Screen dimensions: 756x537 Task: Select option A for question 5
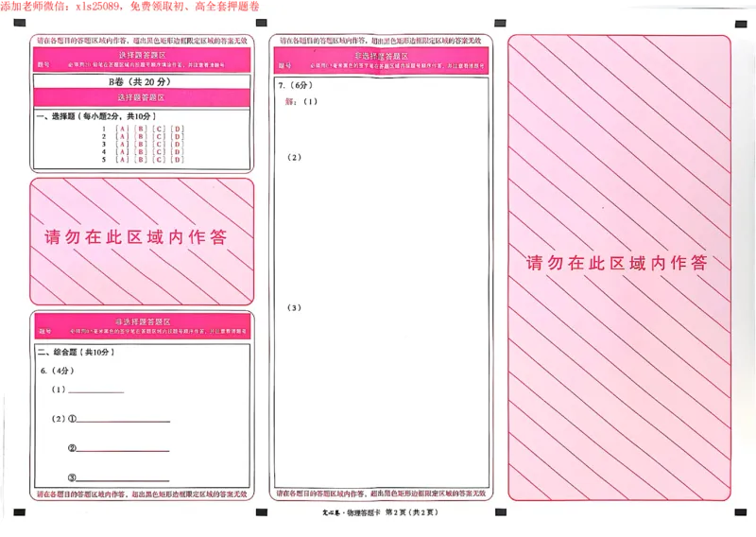pyautogui.click(x=121, y=161)
